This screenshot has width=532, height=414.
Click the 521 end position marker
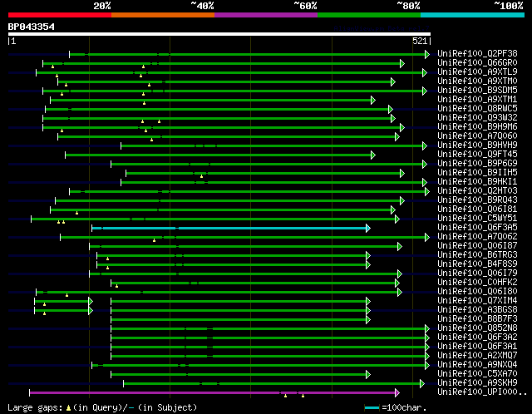coord(420,41)
